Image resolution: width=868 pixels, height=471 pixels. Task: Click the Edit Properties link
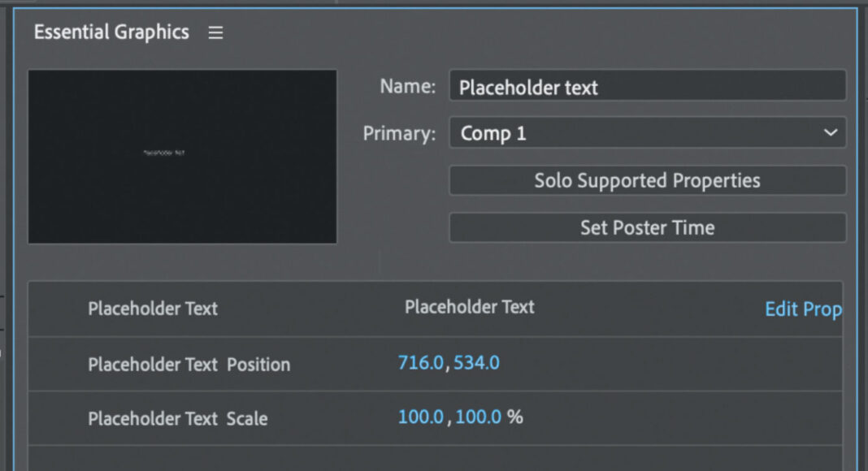click(x=802, y=309)
